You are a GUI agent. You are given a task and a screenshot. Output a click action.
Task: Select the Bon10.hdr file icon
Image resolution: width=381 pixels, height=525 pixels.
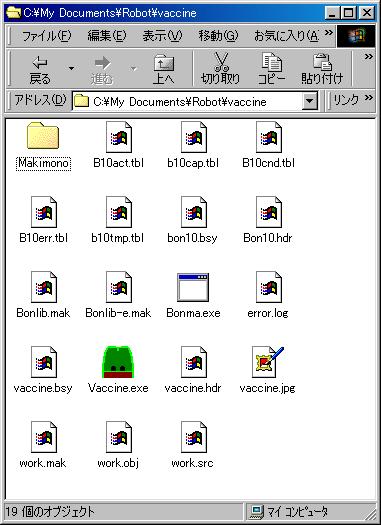point(269,212)
